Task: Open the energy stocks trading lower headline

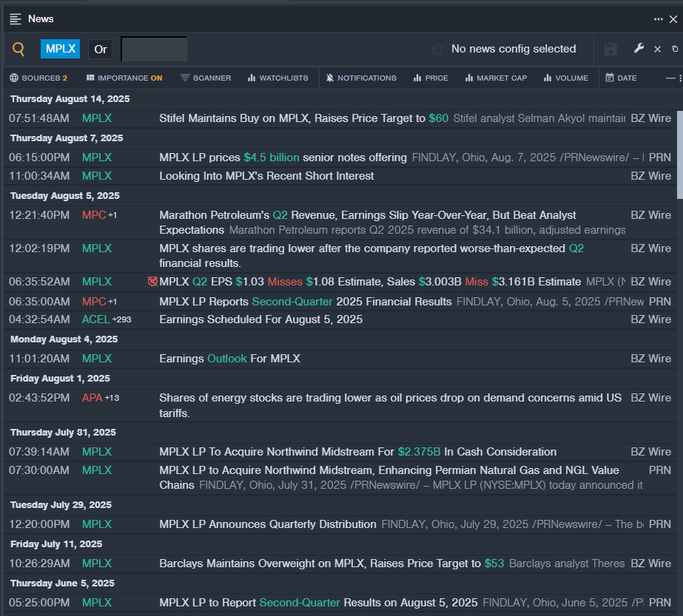Action: 390,405
